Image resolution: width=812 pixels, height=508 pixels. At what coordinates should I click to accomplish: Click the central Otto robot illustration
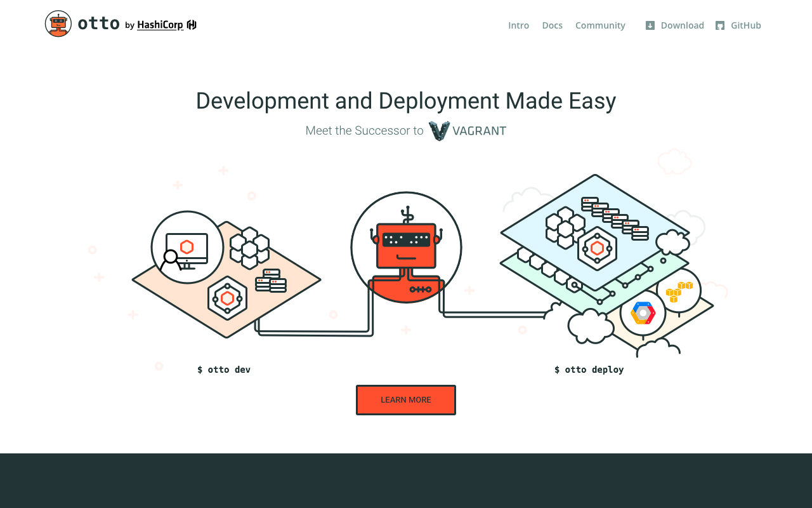406,248
